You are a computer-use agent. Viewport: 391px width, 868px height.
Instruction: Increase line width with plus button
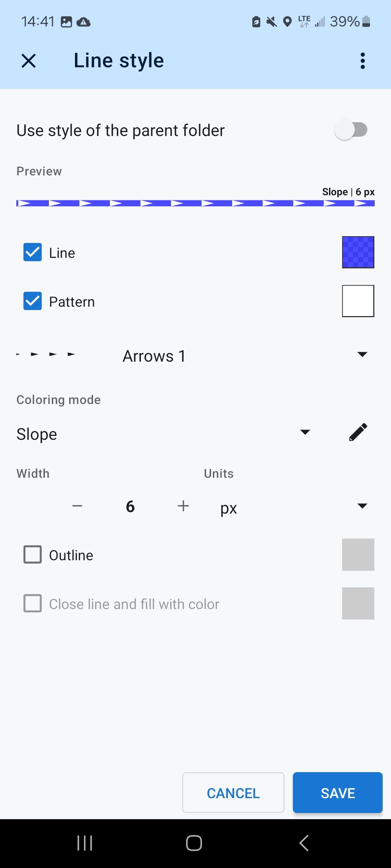(x=183, y=506)
